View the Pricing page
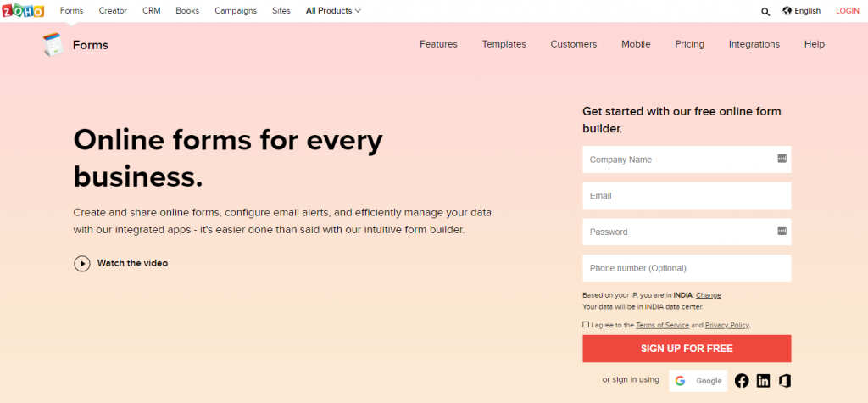This screenshot has width=868, height=403. click(690, 44)
